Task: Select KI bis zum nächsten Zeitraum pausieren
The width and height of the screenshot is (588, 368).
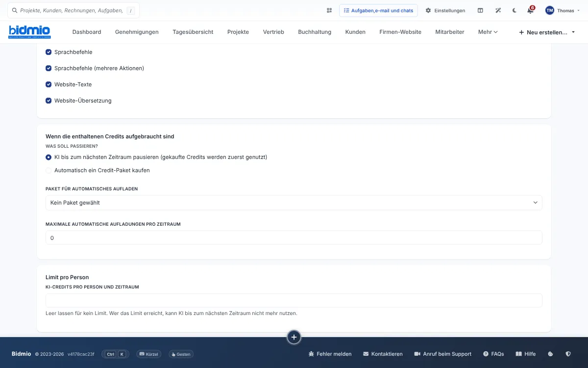Action: pyautogui.click(x=49, y=157)
